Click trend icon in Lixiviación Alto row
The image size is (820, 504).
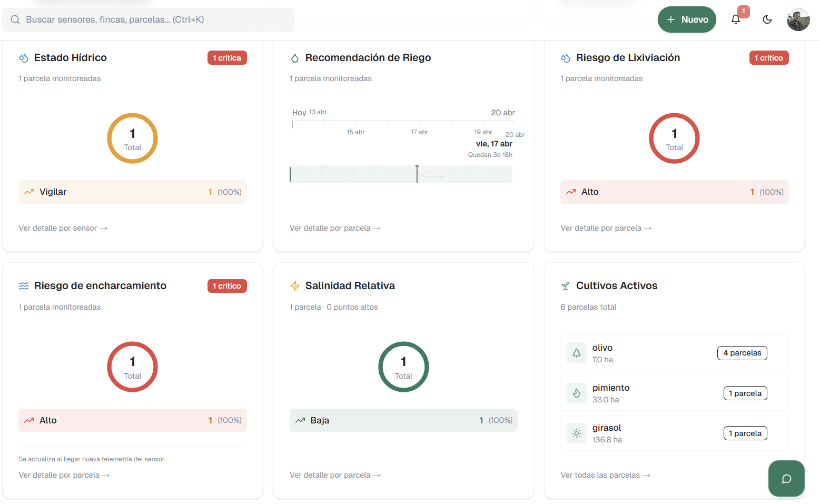pyautogui.click(x=571, y=192)
